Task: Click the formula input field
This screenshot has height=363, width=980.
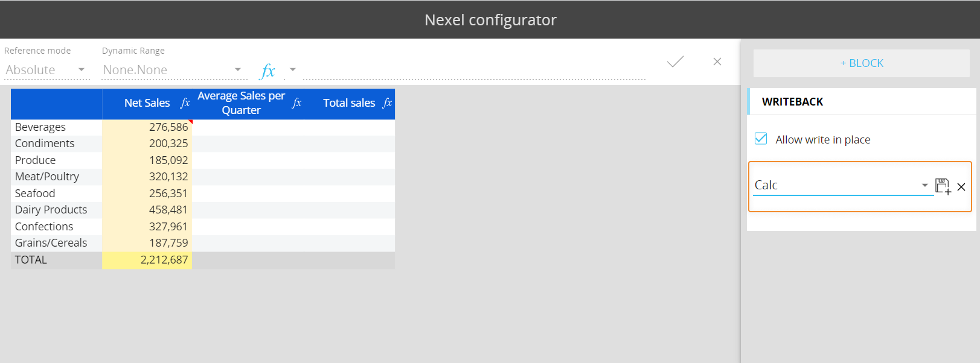Action: 474,70
